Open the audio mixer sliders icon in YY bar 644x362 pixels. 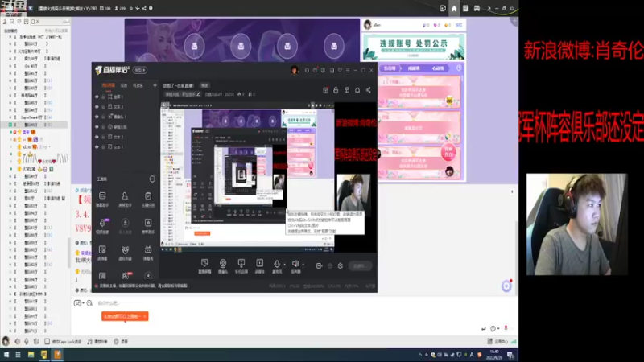36,341
